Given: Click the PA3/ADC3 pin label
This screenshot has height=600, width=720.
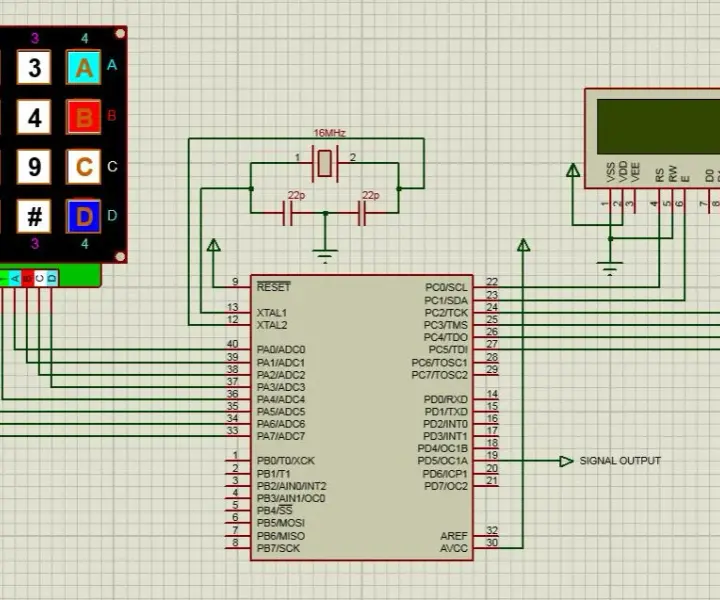Looking at the screenshot, I should 281,387.
